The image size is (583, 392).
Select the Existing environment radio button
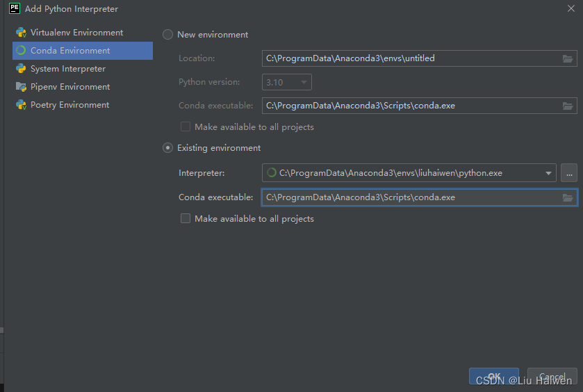point(167,148)
